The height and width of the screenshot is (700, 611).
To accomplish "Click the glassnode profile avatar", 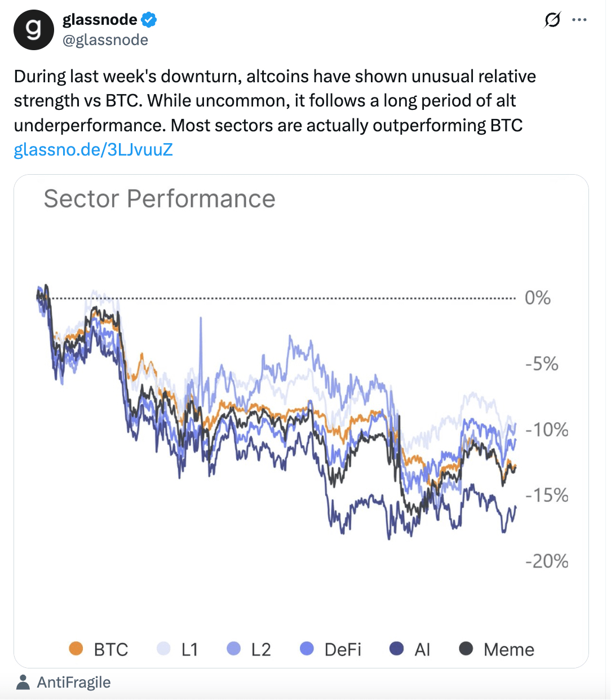I will pyautogui.click(x=34, y=30).
